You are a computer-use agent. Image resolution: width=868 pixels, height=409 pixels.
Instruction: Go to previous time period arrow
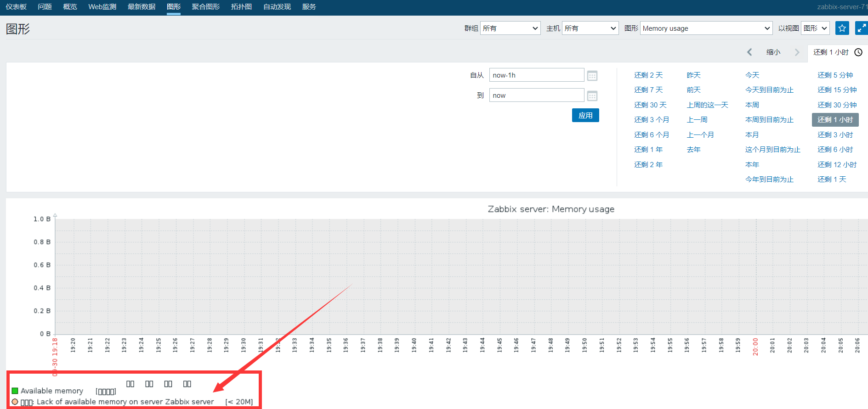click(749, 52)
